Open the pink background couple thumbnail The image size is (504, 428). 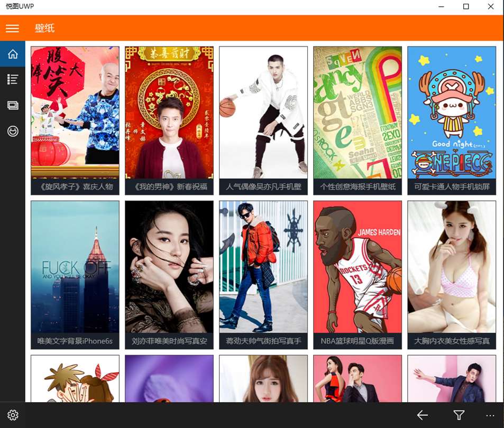coord(358,378)
